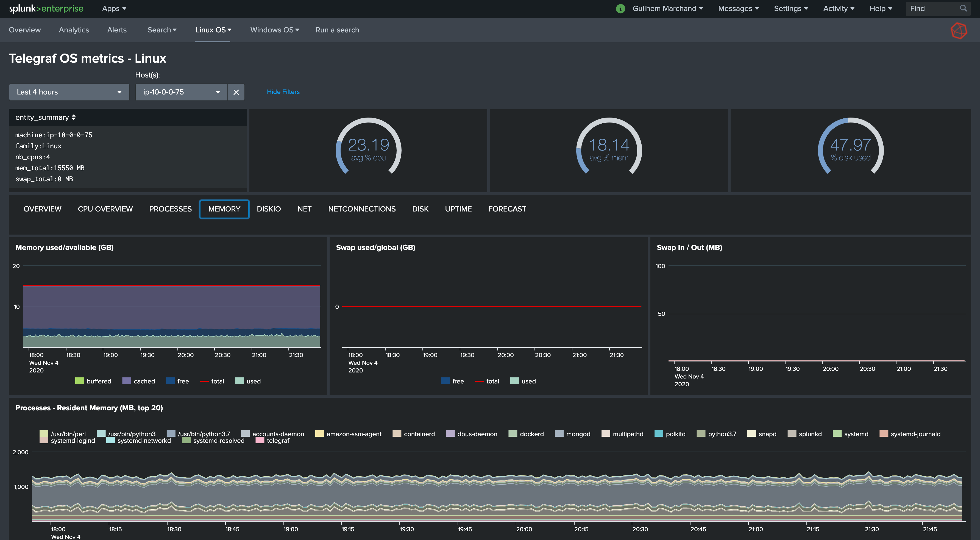Click into the Find input field
Viewport: 980px width, 540px height.
[x=932, y=8]
